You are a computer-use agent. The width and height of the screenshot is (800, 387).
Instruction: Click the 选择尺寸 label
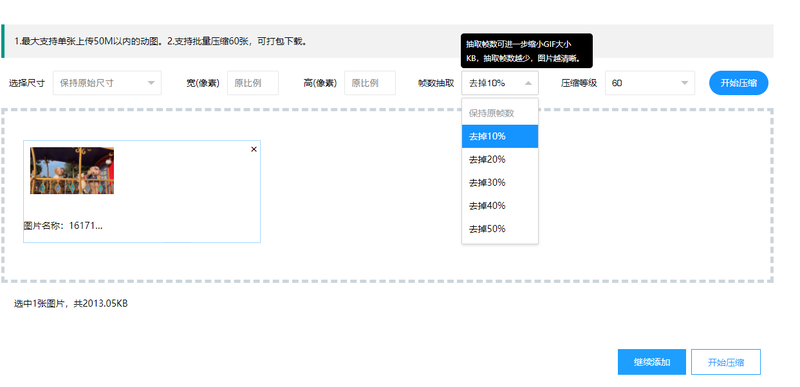[27, 83]
